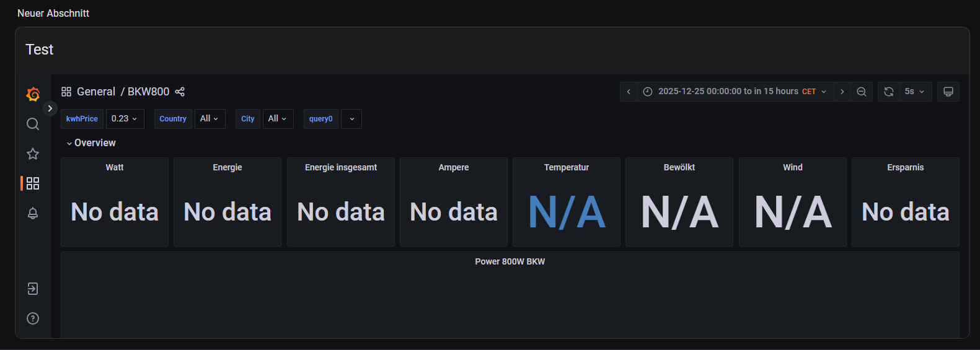The height and width of the screenshot is (350, 980).
Task: Expand the sidebar navigation arrow
Action: coord(50,108)
